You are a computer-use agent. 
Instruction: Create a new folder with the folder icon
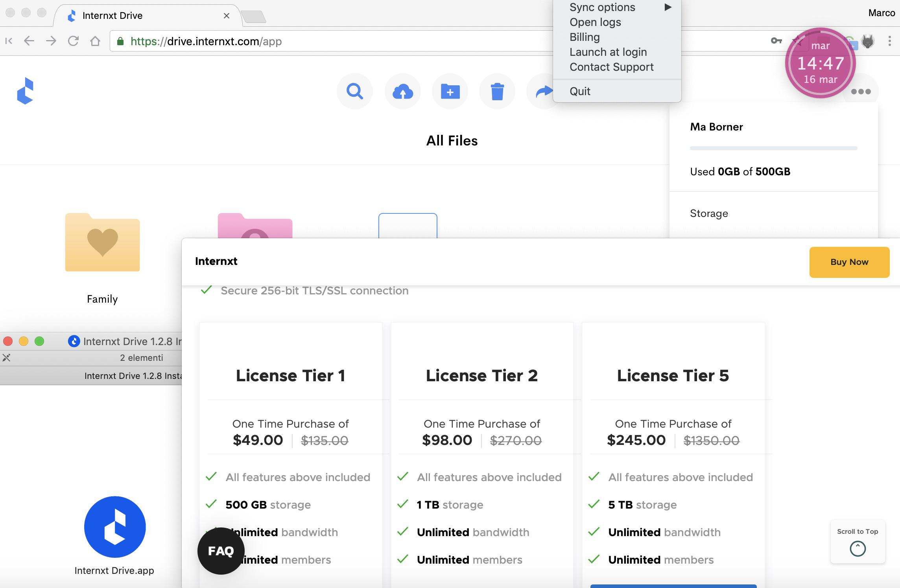point(450,91)
